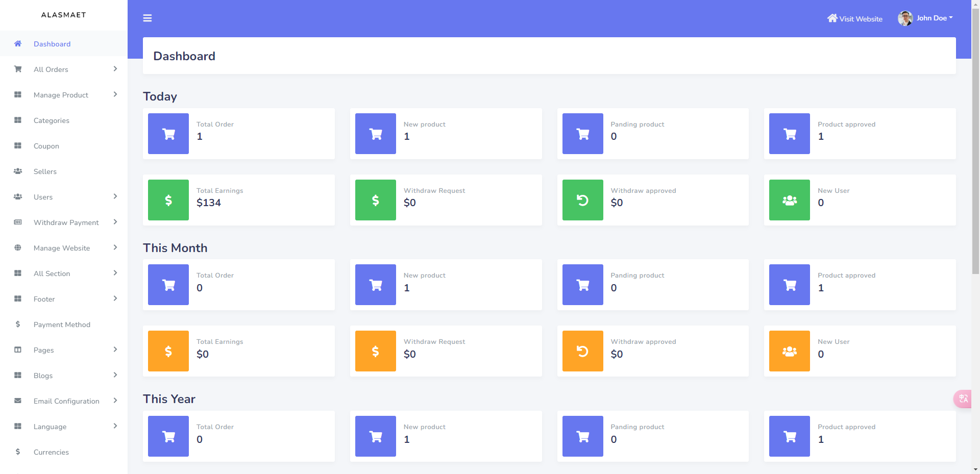The height and width of the screenshot is (474, 980).
Task: Click the people icon beside Sellers
Action: click(x=18, y=171)
